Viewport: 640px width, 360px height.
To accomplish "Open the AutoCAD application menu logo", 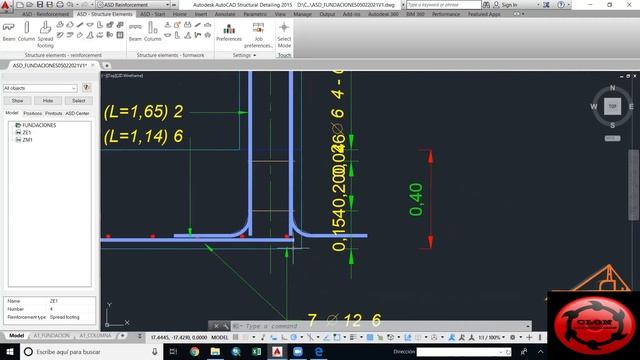I will point(5,5).
